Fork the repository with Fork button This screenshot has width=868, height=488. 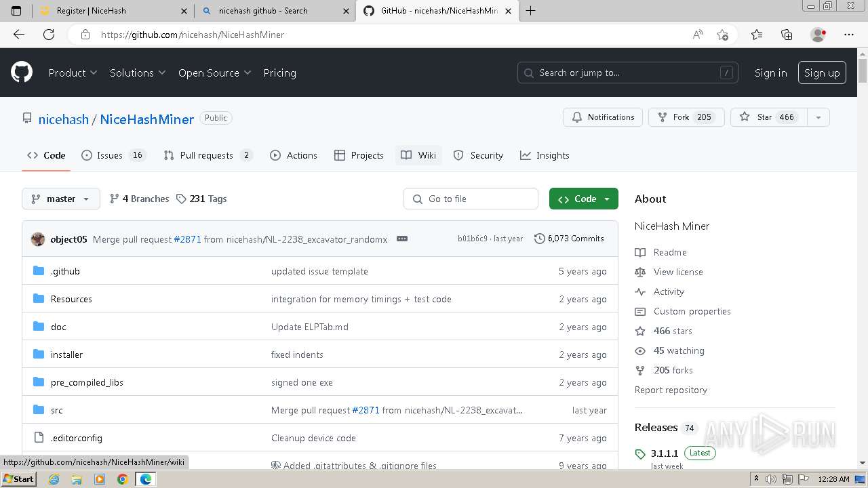(686, 117)
